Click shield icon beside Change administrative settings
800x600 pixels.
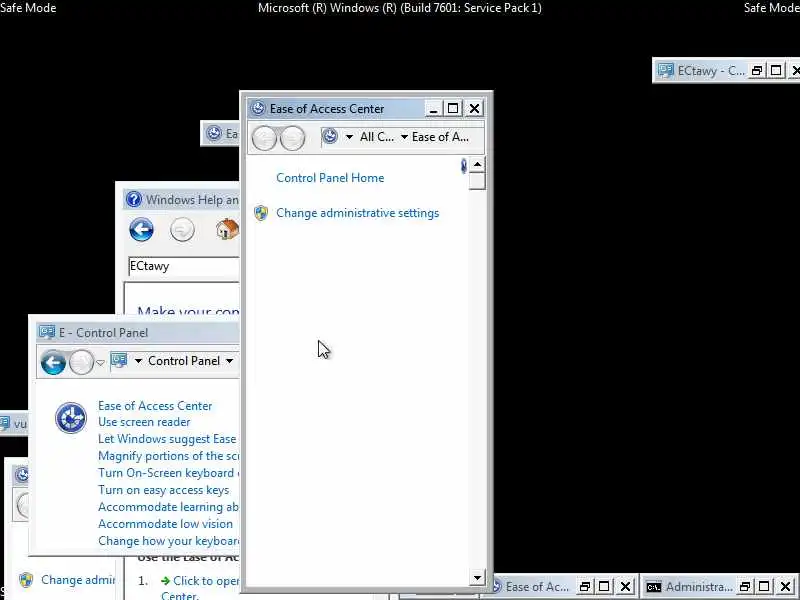click(x=261, y=213)
